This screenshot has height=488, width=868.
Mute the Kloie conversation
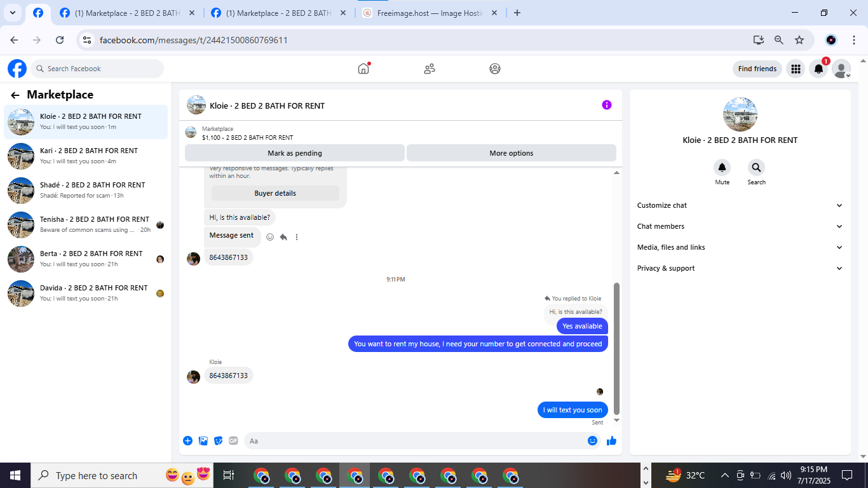tap(722, 168)
